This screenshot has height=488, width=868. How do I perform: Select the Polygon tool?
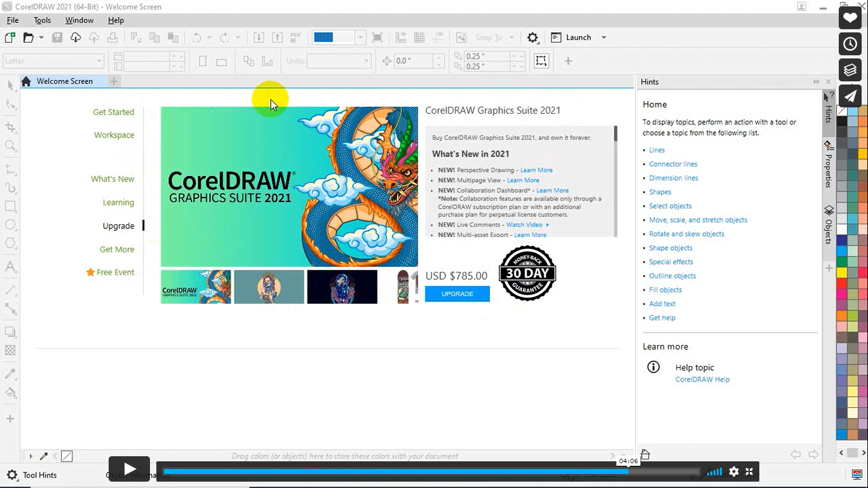(x=10, y=243)
